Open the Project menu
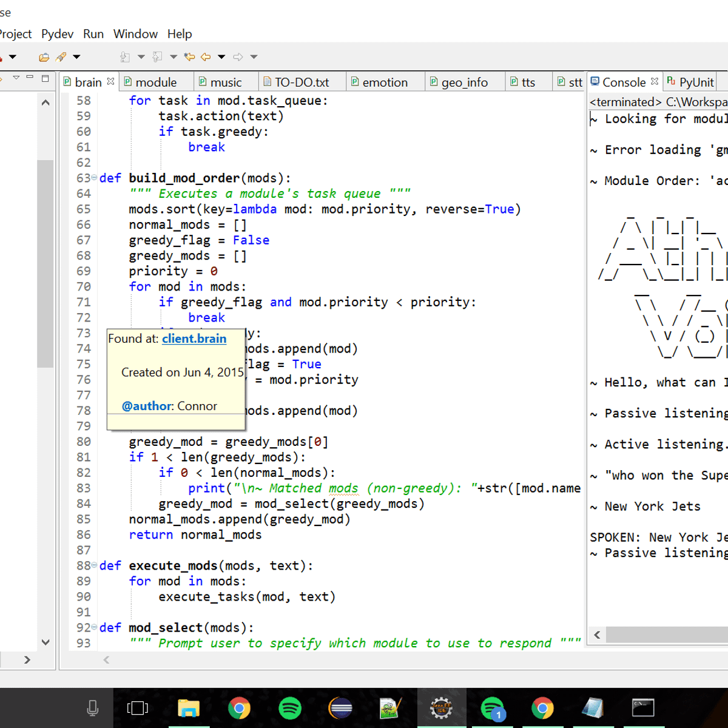 point(16,34)
